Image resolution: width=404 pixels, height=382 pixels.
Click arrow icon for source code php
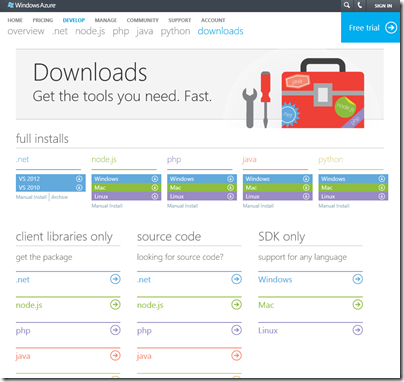pyautogui.click(x=237, y=330)
